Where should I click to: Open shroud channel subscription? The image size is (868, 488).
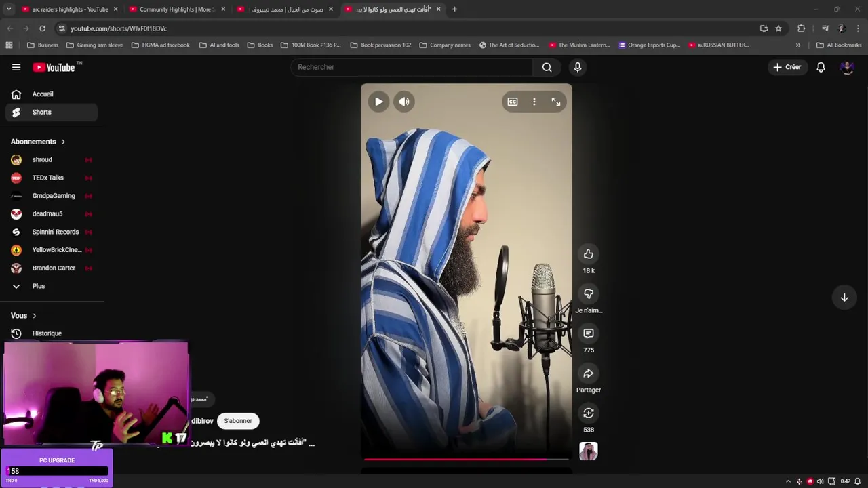pos(52,160)
